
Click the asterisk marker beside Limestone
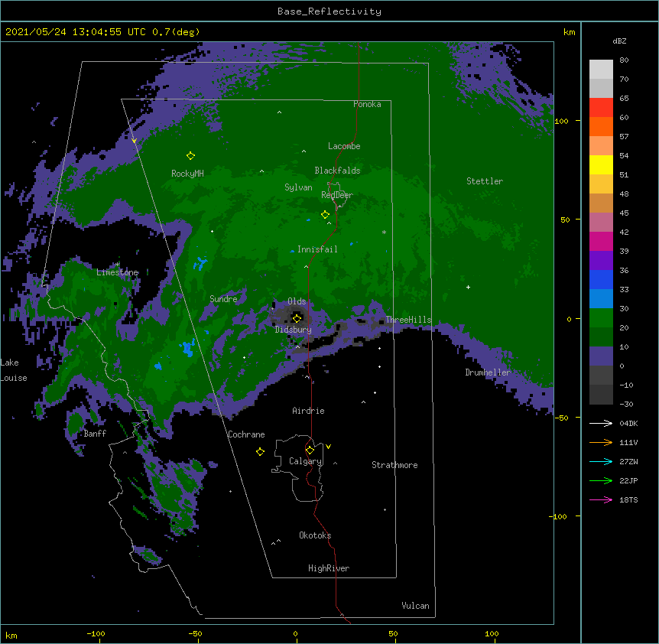(117, 265)
